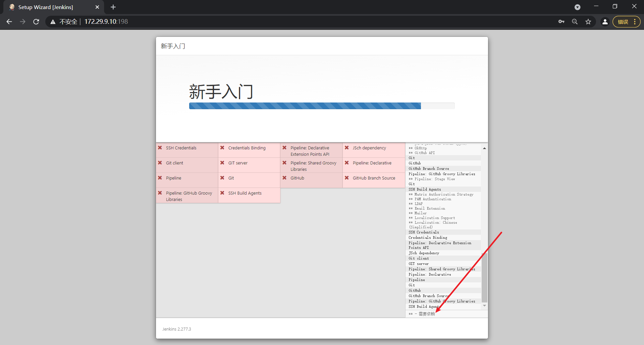Restore down the Chrome window

pos(615,6)
